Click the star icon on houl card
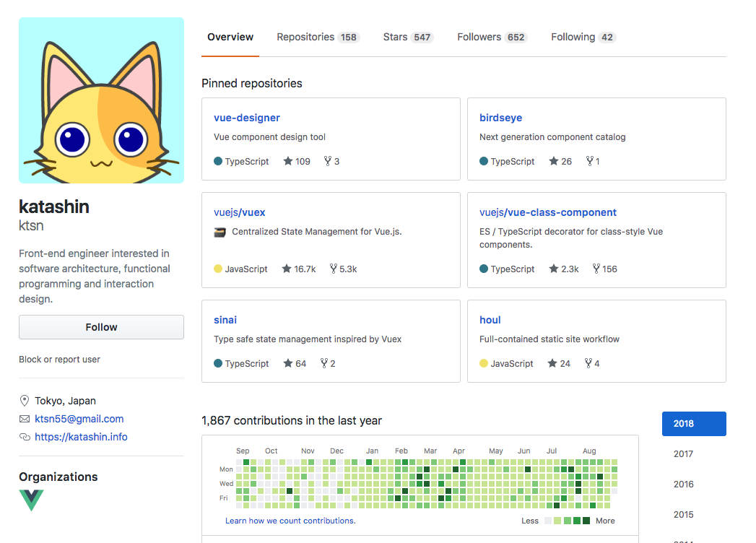This screenshot has width=756, height=543. (x=552, y=363)
